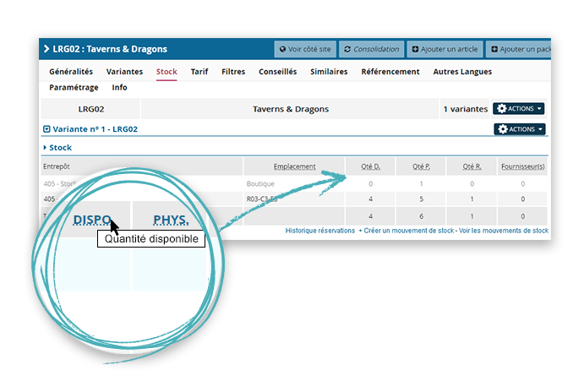The width and height of the screenshot is (584, 392).
Task: Click the PHYS. header in magnified circle
Action: click(x=171, y=220)
